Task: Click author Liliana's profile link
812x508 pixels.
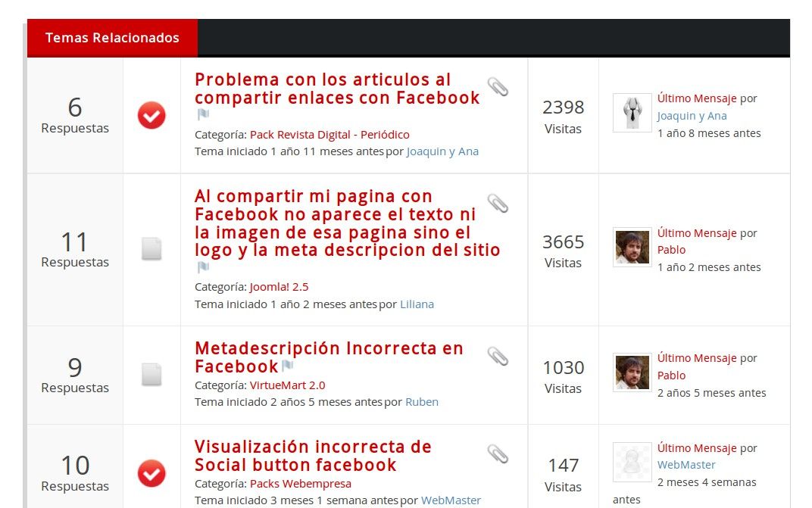Action: tap(417, 304)
